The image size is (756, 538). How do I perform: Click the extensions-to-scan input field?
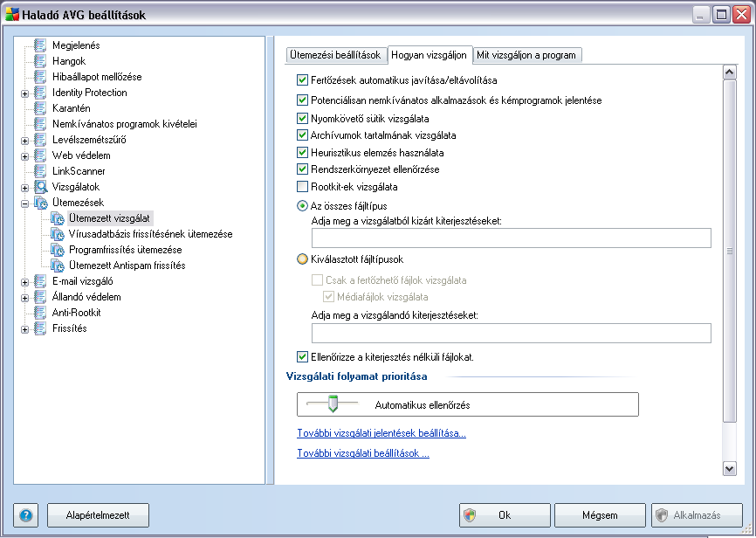tap(511, 333)
